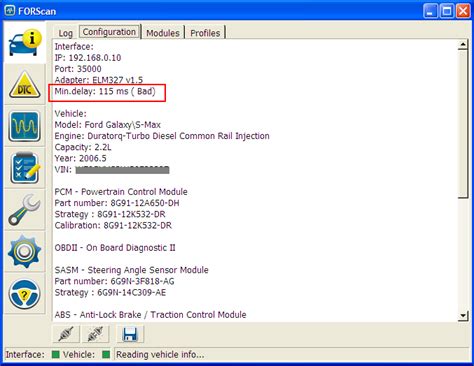
Task: Switch to the Profiles tab
Action: click(205, 33)
